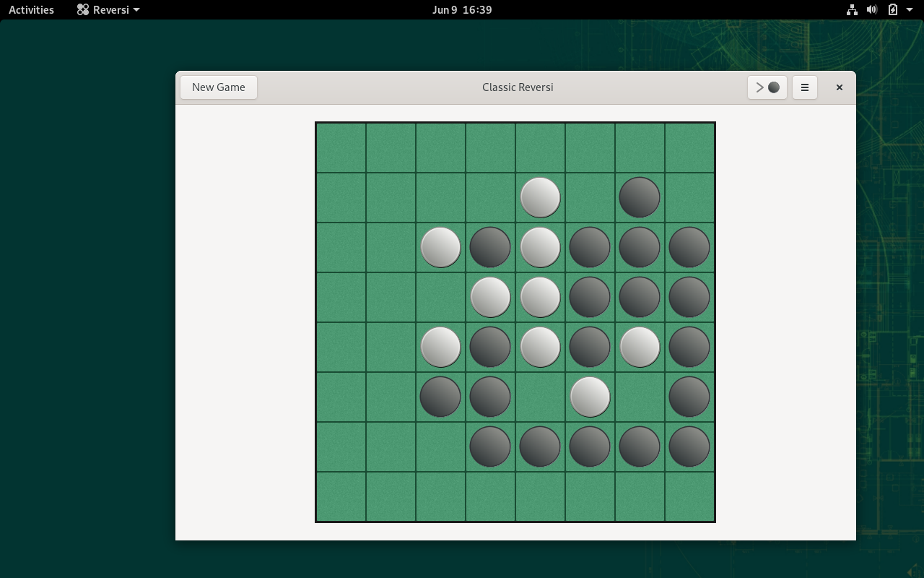Click the black disc in the second row
This screenshot has width=924, height=578.
pyautogui.click(x=640, y=197)
